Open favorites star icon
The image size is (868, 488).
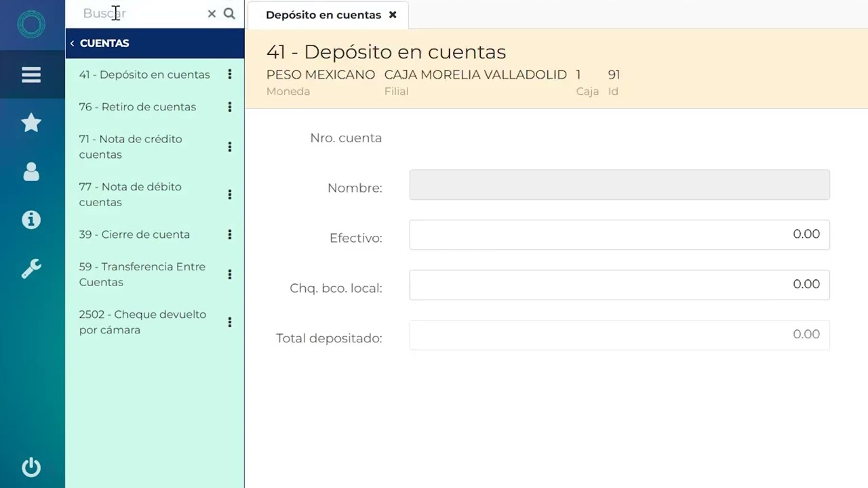[x=31, y=123]
